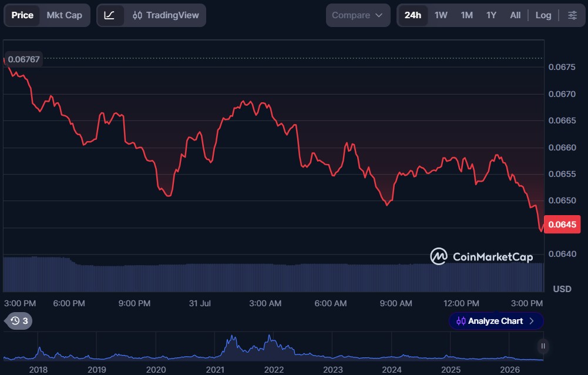Select the 1W time range
588x375 pixels.
pos(441,15)
